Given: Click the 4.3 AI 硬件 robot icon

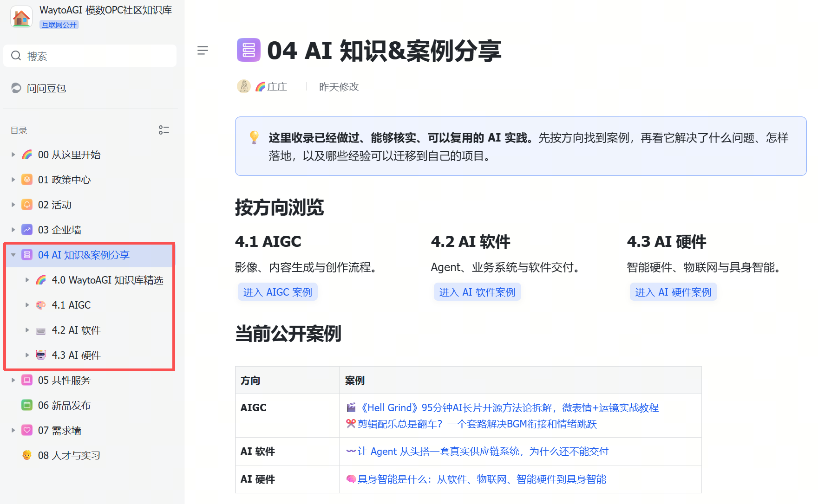Looking at the screenshot, I should [x=41, y=355].
